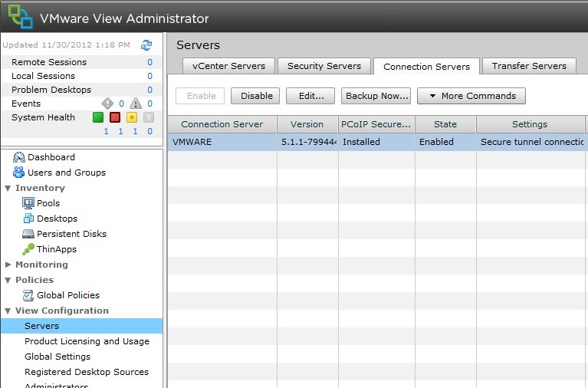Collapse the View Configuration section
The image size is (588, 388).
(x=8, y=311)
